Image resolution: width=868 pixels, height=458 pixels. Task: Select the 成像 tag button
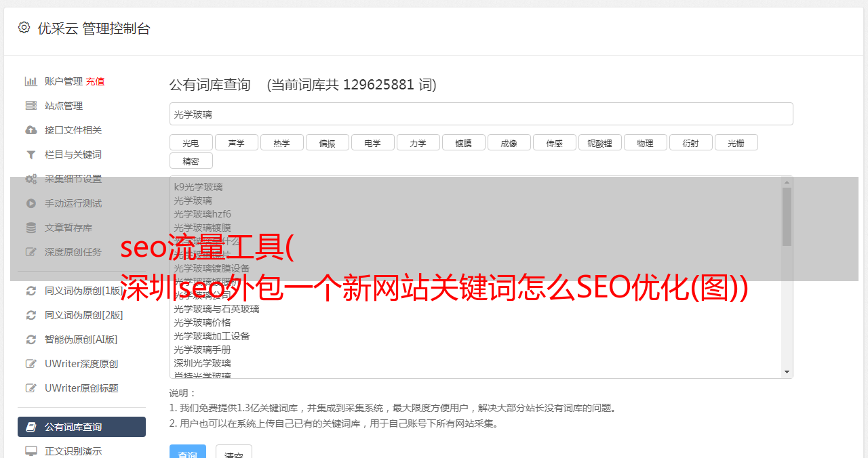(509, 142)
